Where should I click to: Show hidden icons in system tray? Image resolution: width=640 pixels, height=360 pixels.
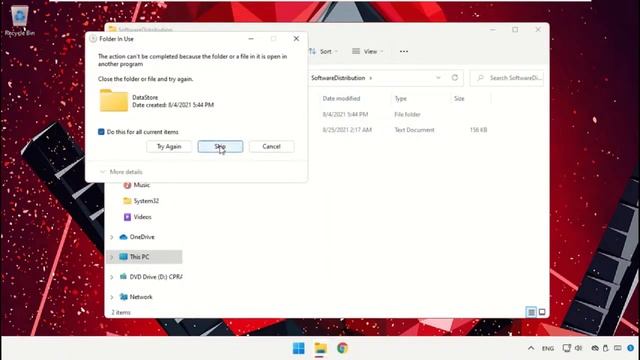pyautogui.click(x=531, y=348)
